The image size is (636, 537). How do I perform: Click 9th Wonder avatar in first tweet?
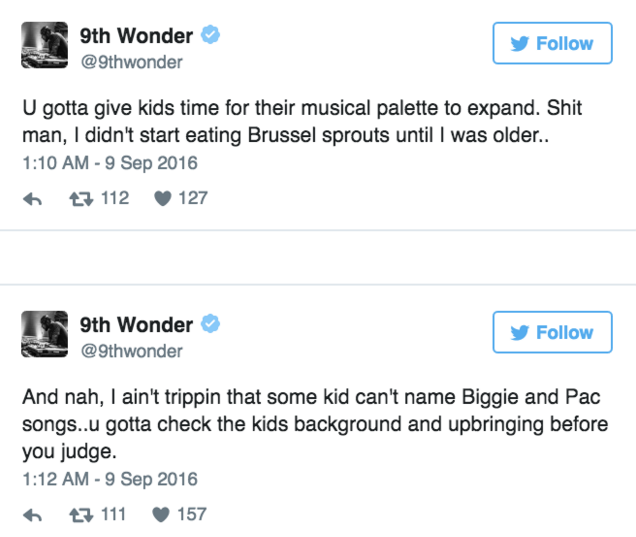tap(45, 47)
